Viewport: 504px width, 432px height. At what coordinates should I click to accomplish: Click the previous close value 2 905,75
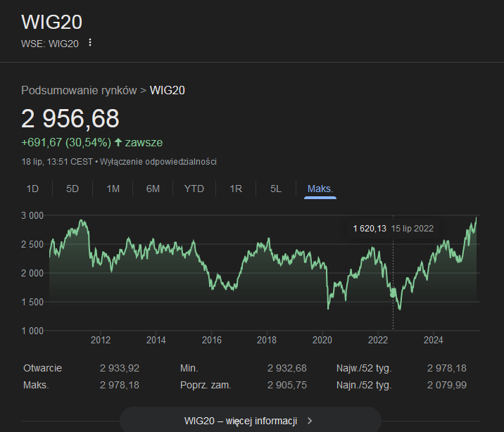pos(287,385)
